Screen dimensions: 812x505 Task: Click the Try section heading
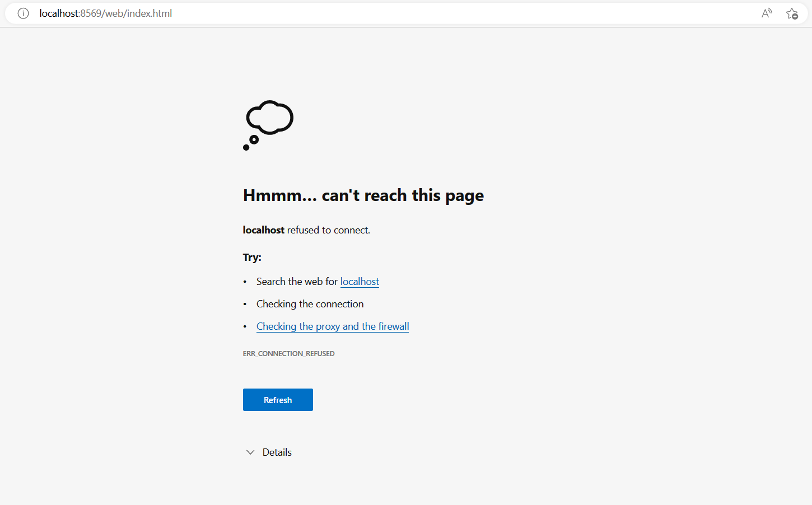pos(252,257)
